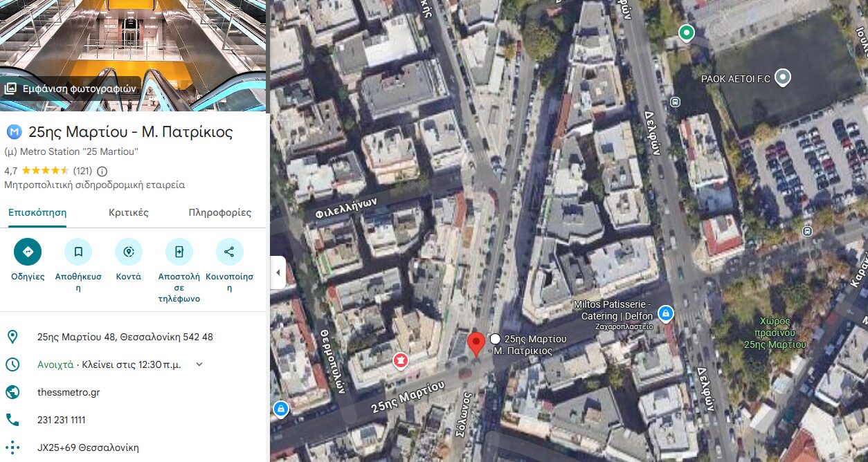Select the green marker near the top of the map

(686, 33)
